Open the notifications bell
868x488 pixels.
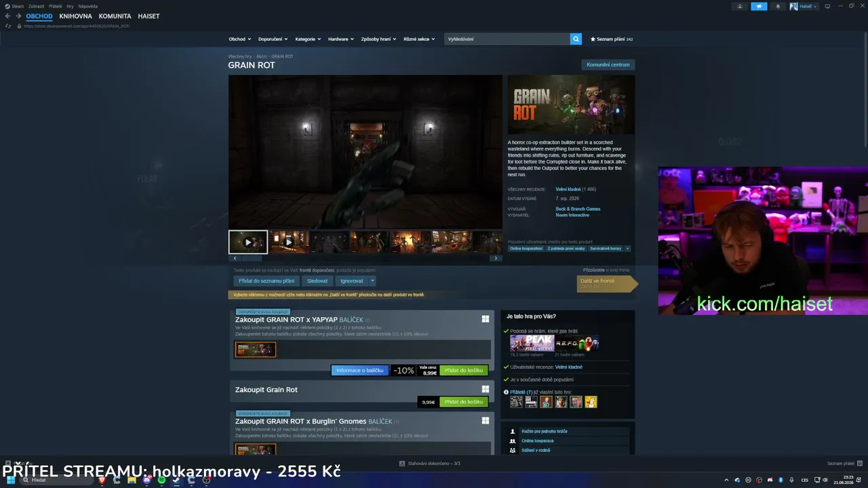coord(778,6)
